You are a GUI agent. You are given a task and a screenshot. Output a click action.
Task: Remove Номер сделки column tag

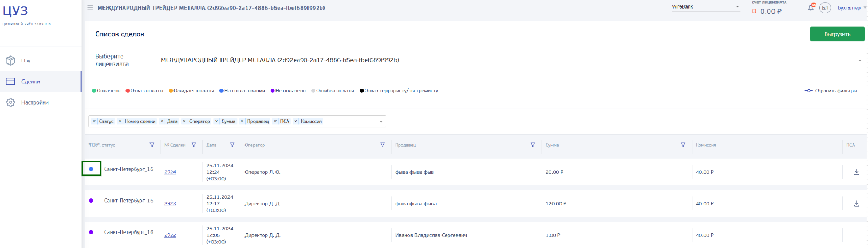coord(120,121)
